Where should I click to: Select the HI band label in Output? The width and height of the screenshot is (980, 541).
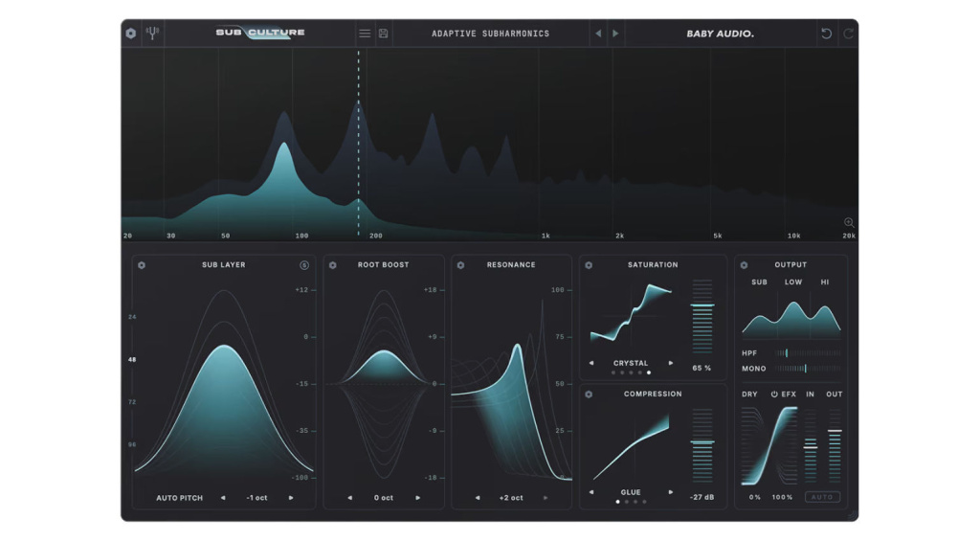pos(825,282)
